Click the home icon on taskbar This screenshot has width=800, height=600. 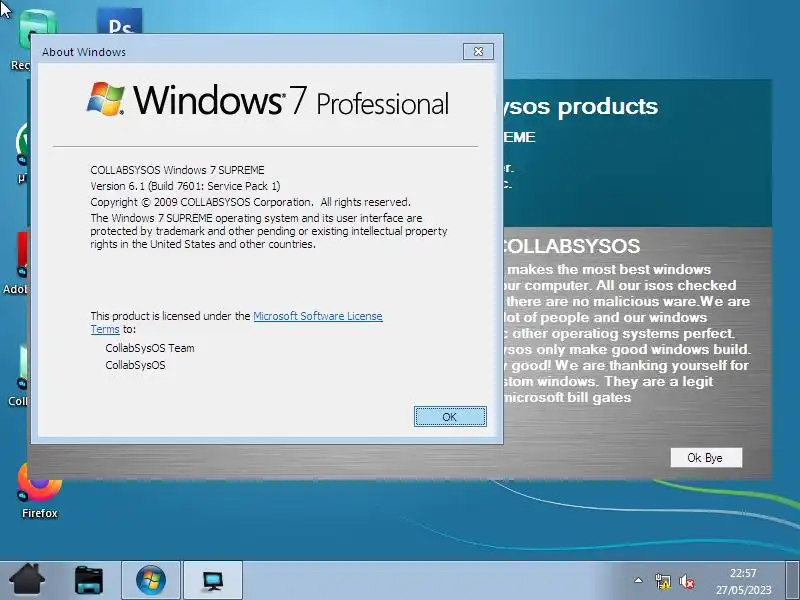click(27, 580)
